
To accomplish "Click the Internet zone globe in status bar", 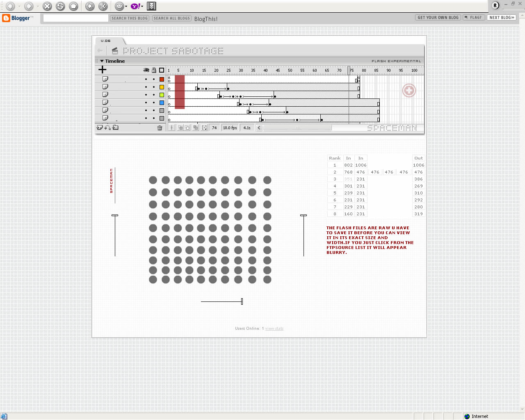I will (x=467, y=416).
